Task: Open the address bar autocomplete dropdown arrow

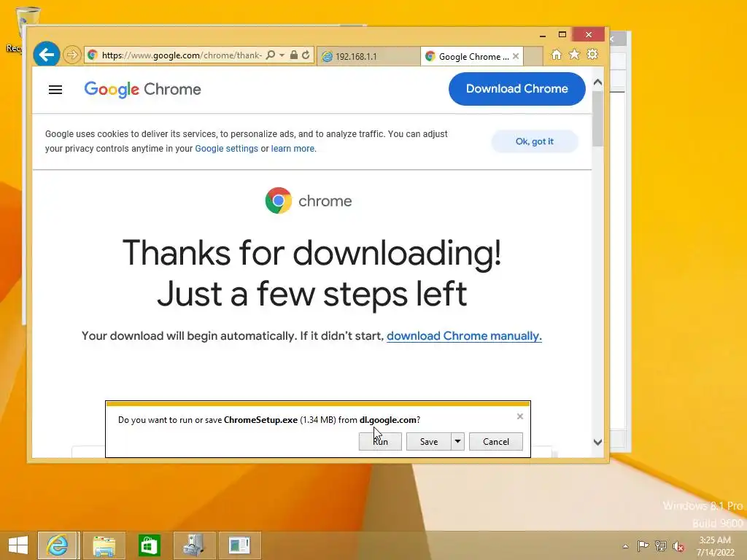Action: point(282,55)
